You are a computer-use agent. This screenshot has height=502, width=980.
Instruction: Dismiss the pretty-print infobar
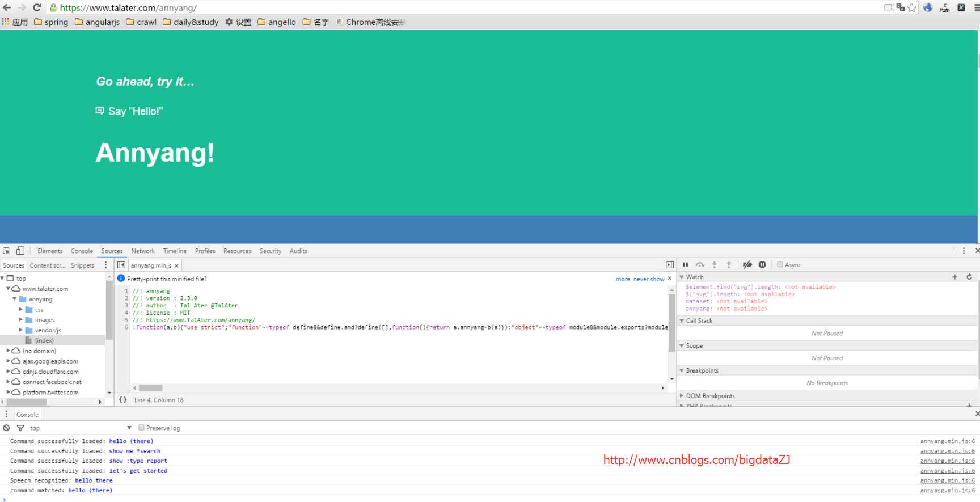pyautogui.click(x=669, y=279)
